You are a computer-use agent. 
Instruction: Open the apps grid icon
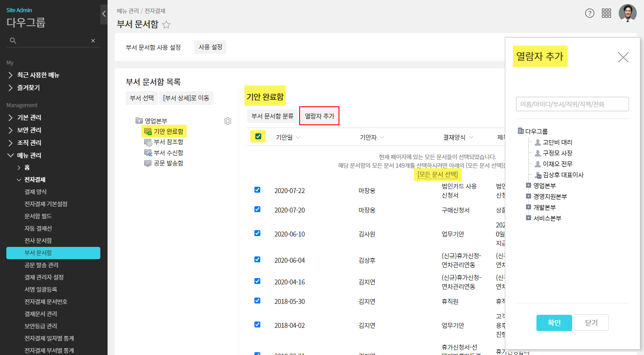coord(606,13)
